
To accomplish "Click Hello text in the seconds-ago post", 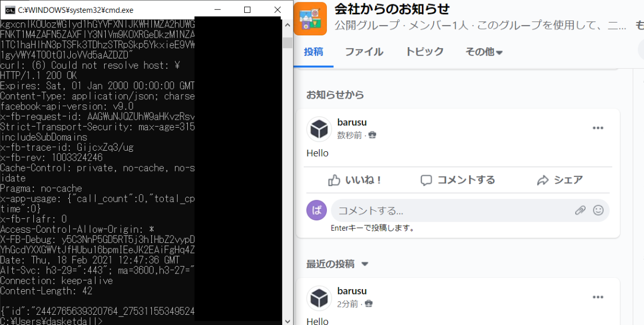I will 317,153.
